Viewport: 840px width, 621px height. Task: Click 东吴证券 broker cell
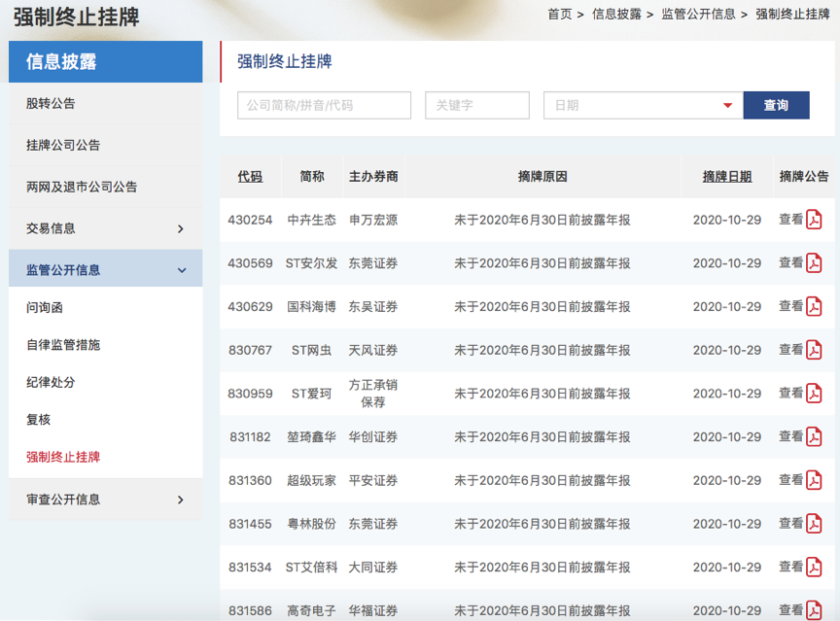(x=373, y=307)
